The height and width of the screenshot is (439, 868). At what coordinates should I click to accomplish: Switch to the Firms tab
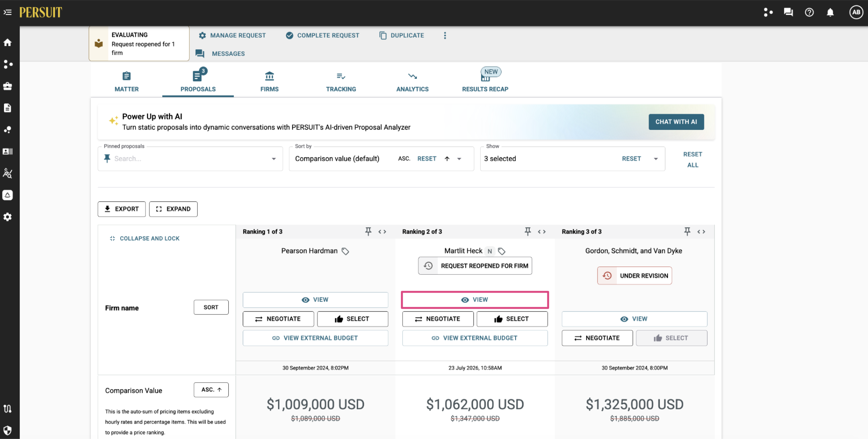[x=269, y=82]
